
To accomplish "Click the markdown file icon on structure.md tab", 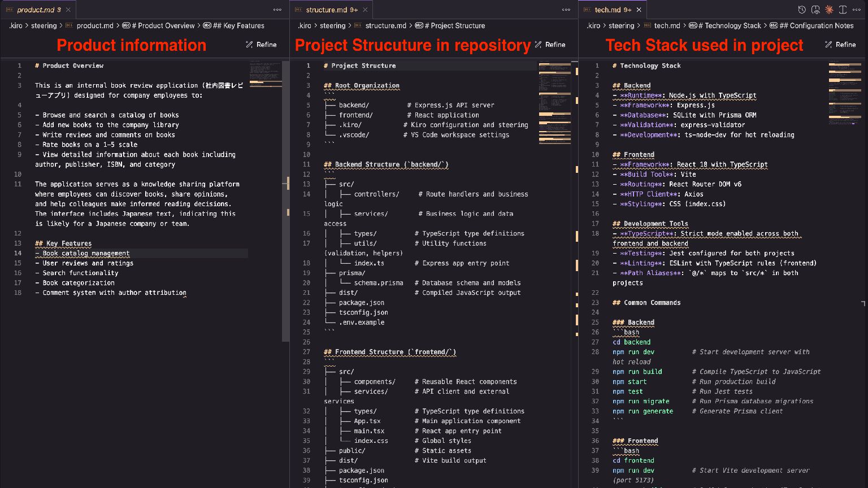I will 299,10.
